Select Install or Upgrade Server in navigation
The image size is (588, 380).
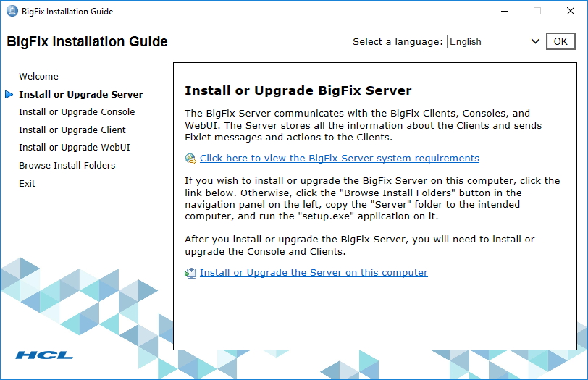80,94
